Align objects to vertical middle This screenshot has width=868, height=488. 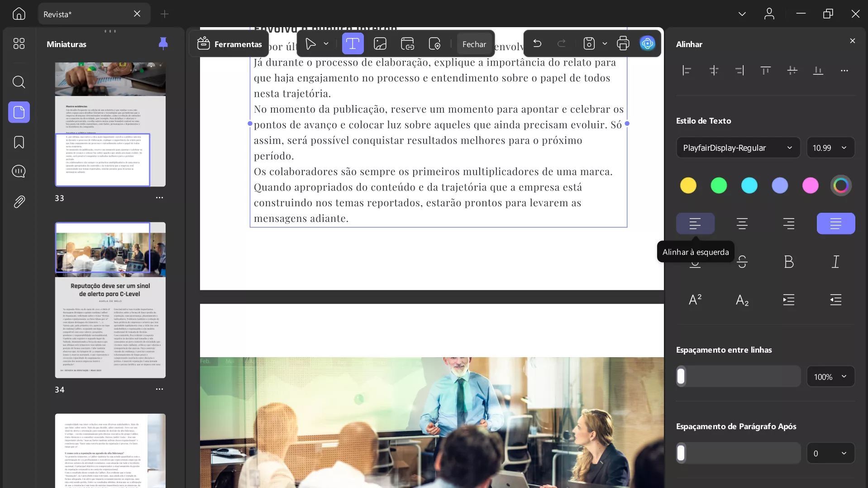pos(792,70)
